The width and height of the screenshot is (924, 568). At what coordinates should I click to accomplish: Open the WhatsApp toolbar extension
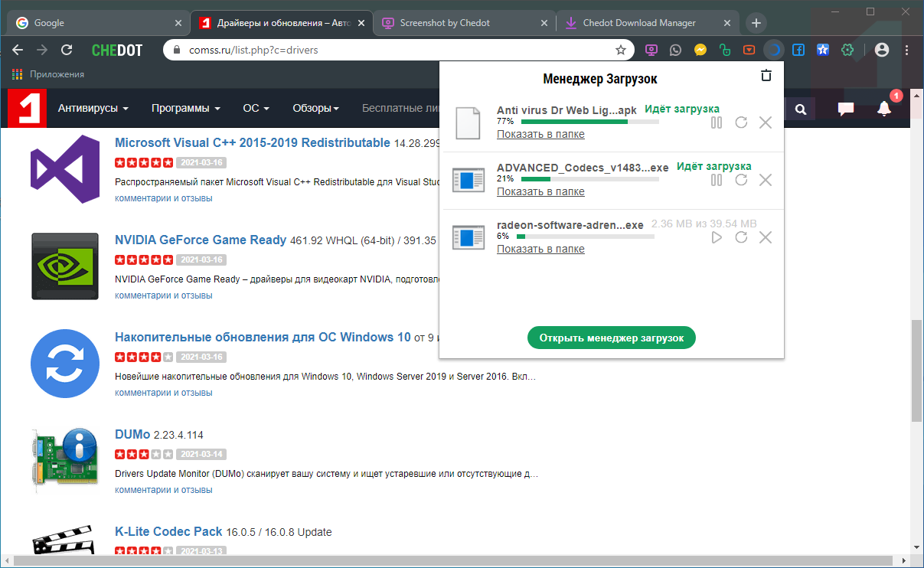click(675, 50)
